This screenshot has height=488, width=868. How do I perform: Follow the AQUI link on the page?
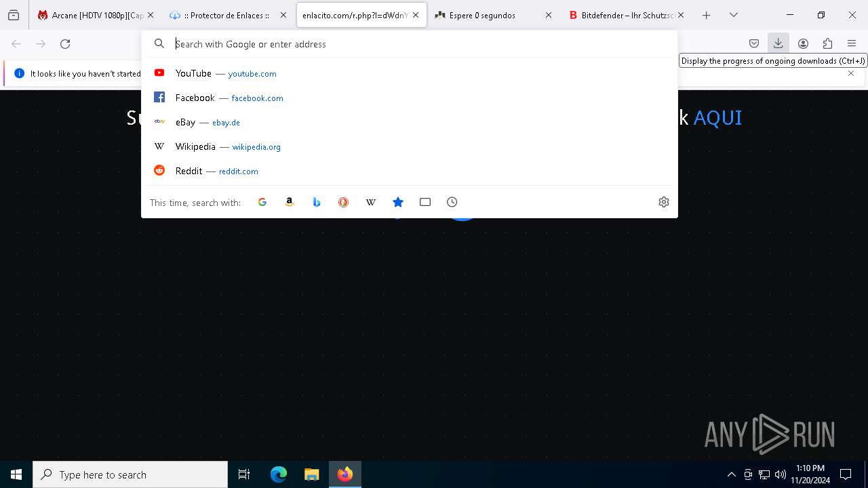pyautogui.click(x=717, y=118)
